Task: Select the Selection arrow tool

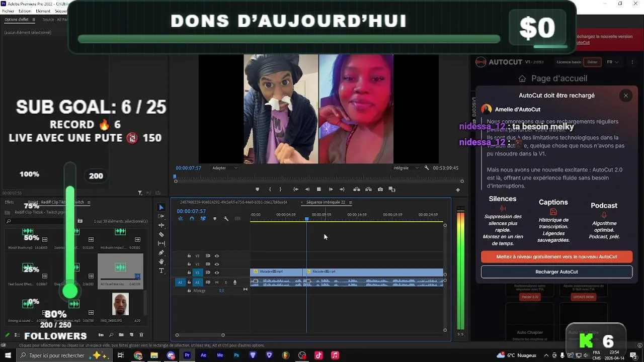Action: tap(162, 207)
